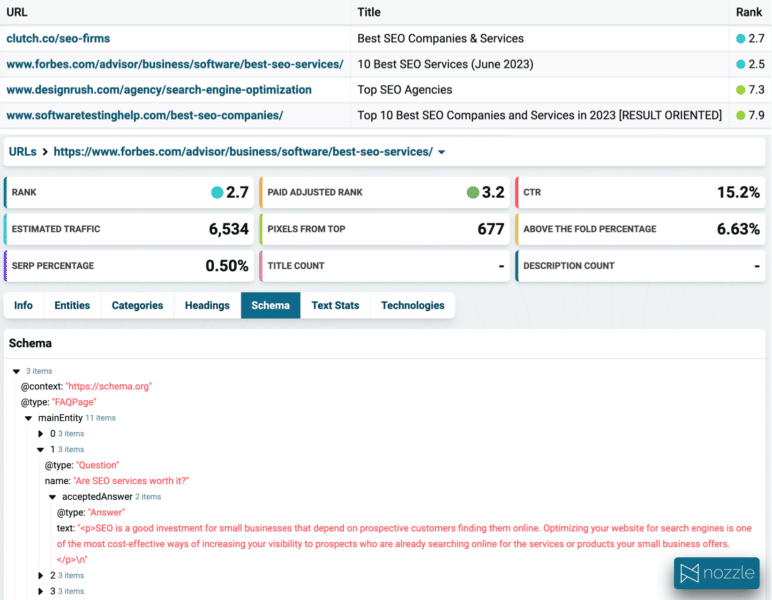
Task: Click the designrush.com search-engine-optimization URL
Action: coord(158,90)
